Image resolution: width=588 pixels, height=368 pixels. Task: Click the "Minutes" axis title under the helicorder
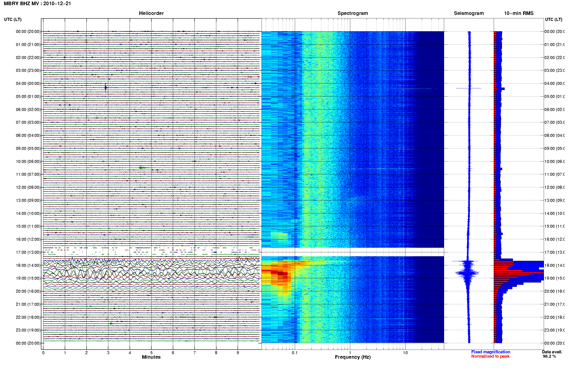tap(151, 357)
